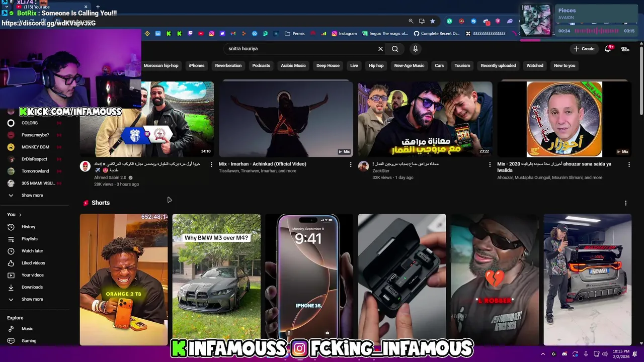Image resolution: width=644 pixels, height=362 pixels.
Task: Open the account avatar menu
Action: pos(625,49)
